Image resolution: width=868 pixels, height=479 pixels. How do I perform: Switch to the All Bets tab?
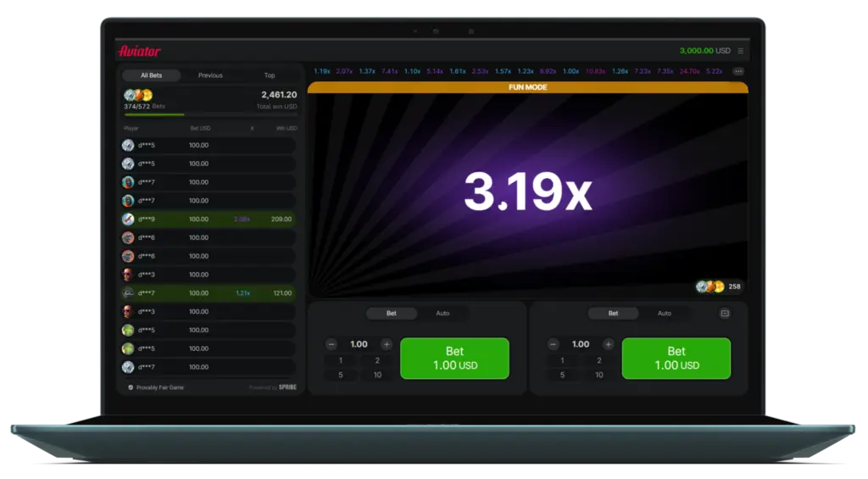click(x=151, y=75)
